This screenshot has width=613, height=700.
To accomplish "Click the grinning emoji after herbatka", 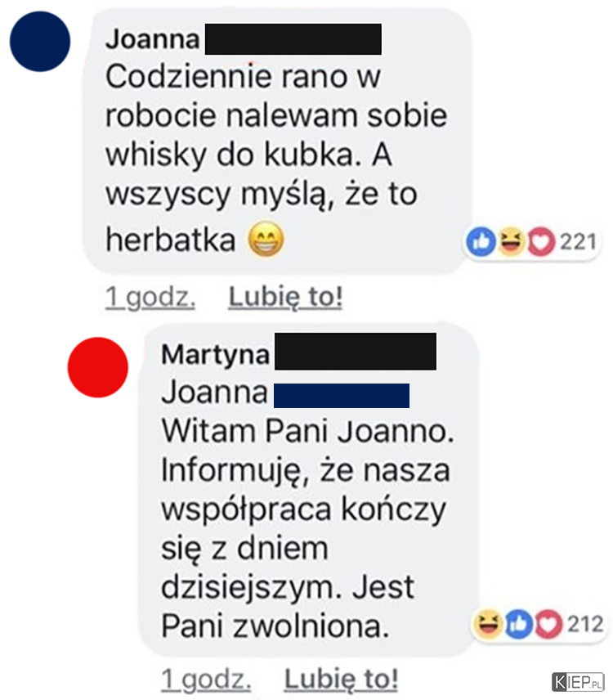I will tap(266, 239).
